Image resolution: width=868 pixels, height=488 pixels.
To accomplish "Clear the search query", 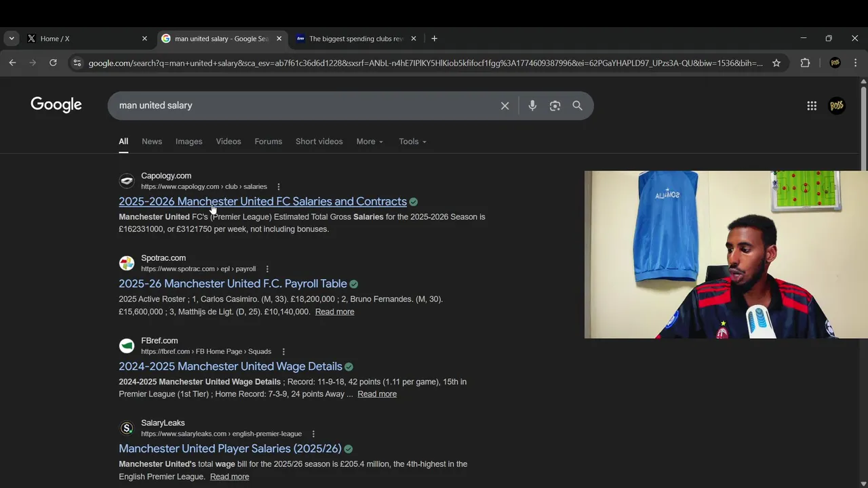I will (505, 106).
